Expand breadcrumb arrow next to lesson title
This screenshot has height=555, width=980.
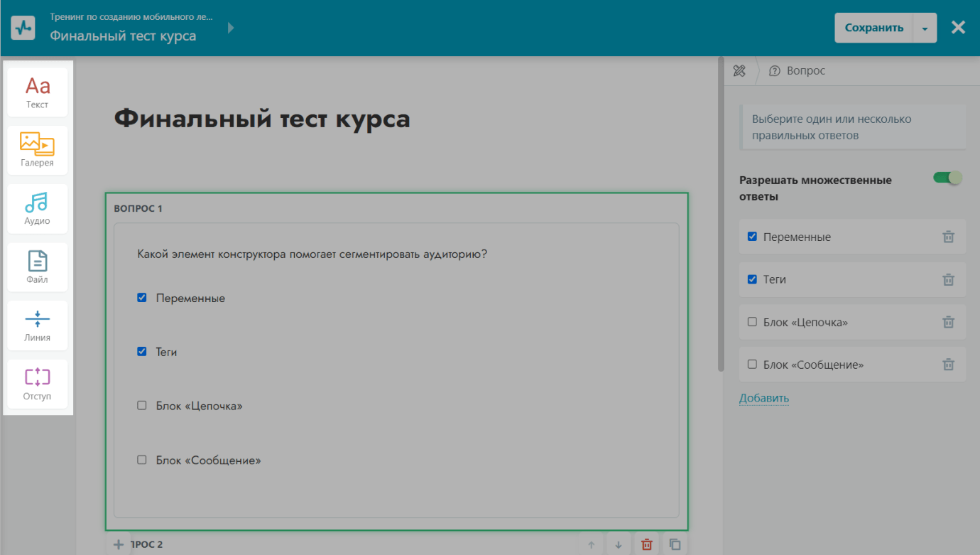[x=231, y=28]
